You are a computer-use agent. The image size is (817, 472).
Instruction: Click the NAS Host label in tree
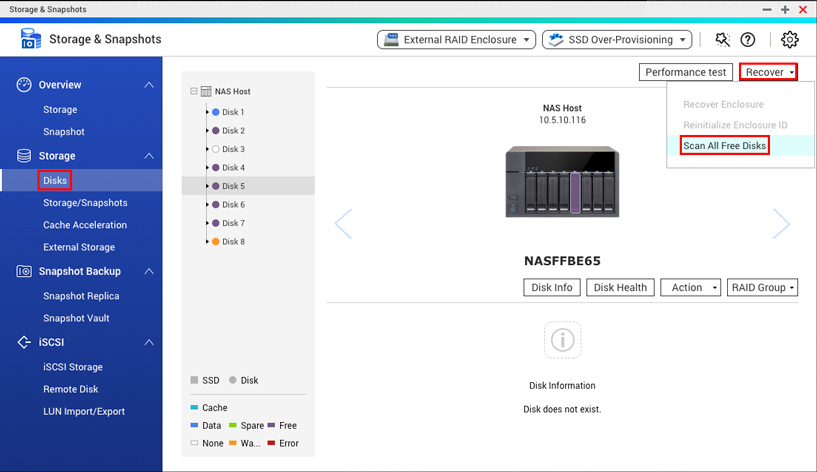click(x=232, y=91)
